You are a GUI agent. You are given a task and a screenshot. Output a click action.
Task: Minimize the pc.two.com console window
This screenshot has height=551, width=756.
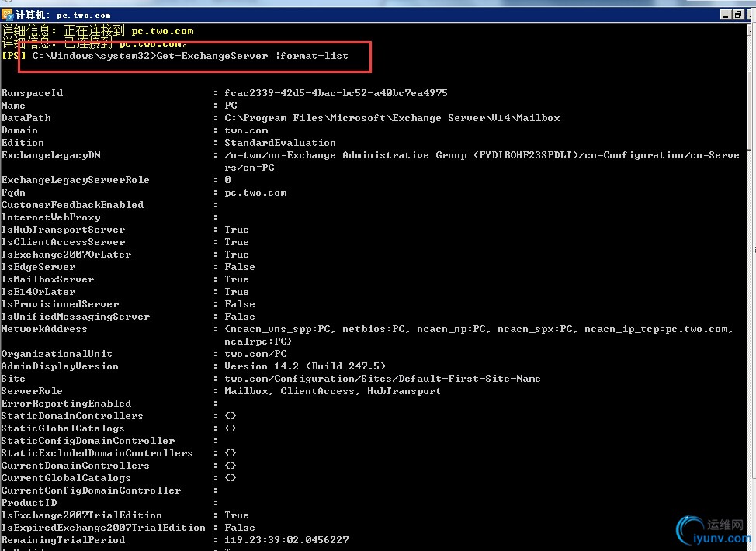[x=726, y=15]
